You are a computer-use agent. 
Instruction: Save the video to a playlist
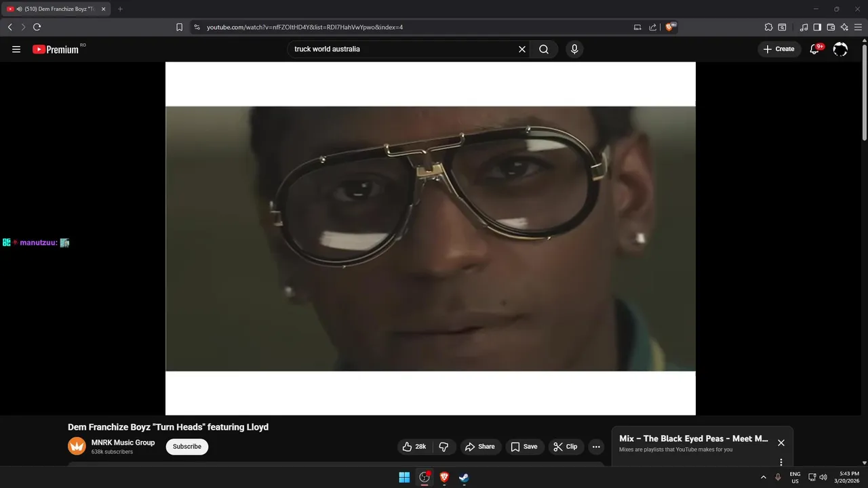point(524,447)
